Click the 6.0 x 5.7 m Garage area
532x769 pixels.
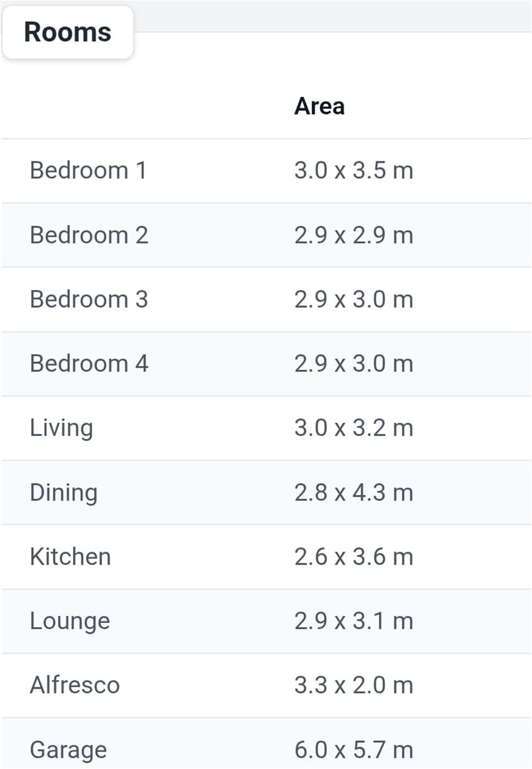(x=353, y=750)
